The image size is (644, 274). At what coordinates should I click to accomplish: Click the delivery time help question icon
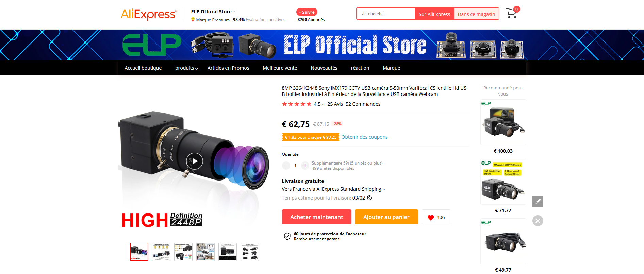point(369,198)
